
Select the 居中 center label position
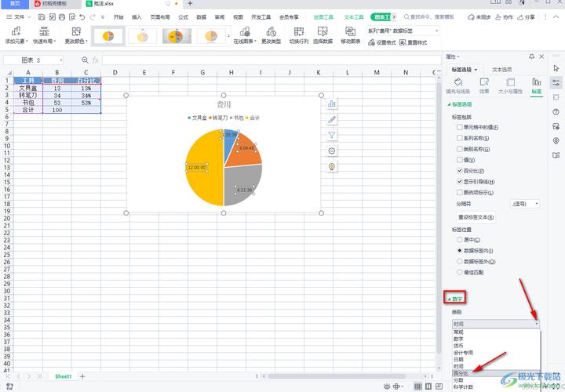tap(459, 240)
